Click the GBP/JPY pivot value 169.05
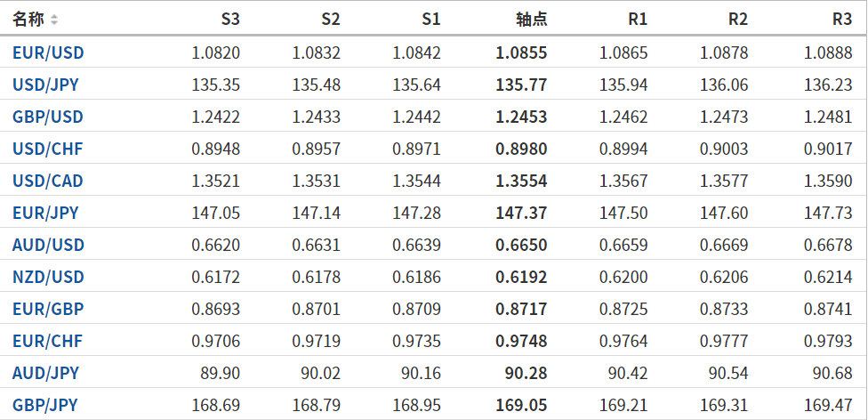The width and height of the screenshot is (868, 420). click(x=521, y=405)
